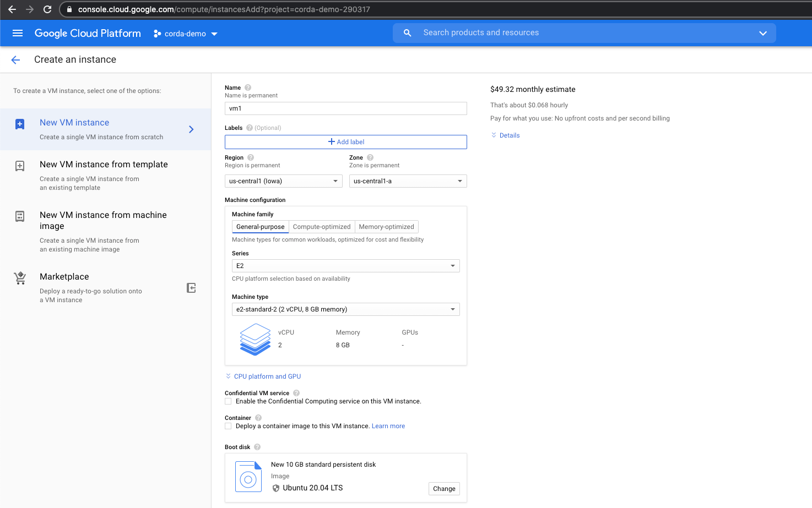
Task: Show help for Region field
Action: (x=251, y=157)
